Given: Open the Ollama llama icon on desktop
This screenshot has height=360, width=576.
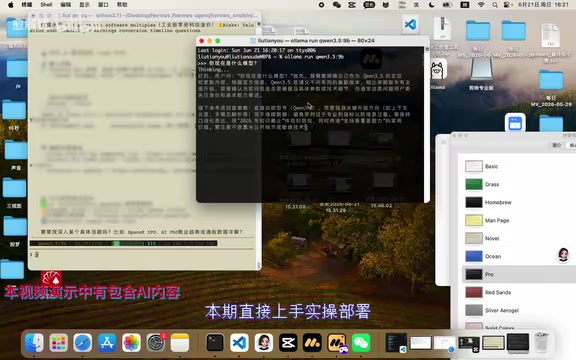Looking at the screenshot, I should 437,71.
